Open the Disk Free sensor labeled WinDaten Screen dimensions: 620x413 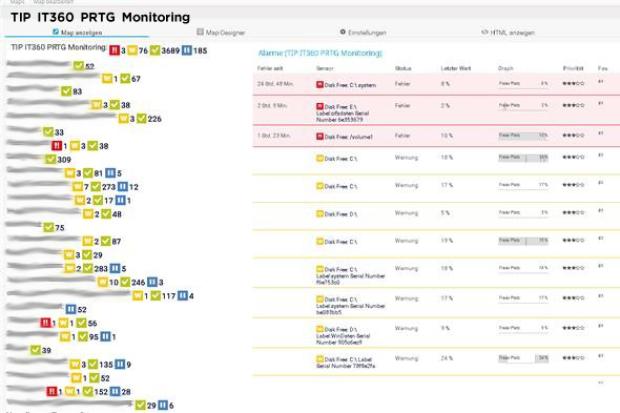(343, 335)
